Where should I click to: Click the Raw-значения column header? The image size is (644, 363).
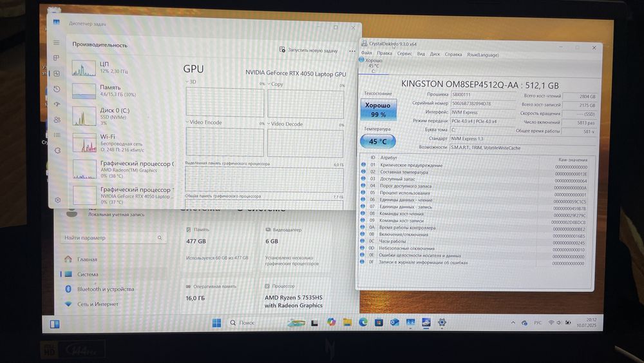(573, 159)
